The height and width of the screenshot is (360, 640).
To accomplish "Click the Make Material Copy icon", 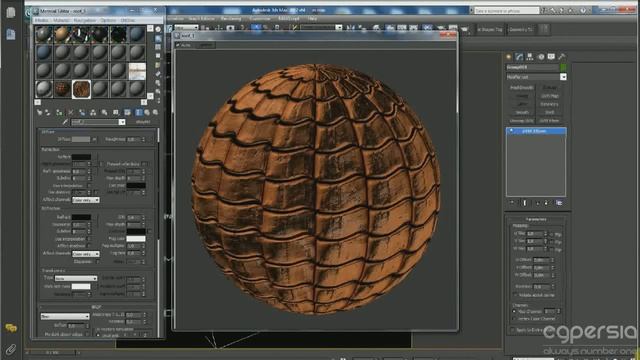I will coord(82,112).
